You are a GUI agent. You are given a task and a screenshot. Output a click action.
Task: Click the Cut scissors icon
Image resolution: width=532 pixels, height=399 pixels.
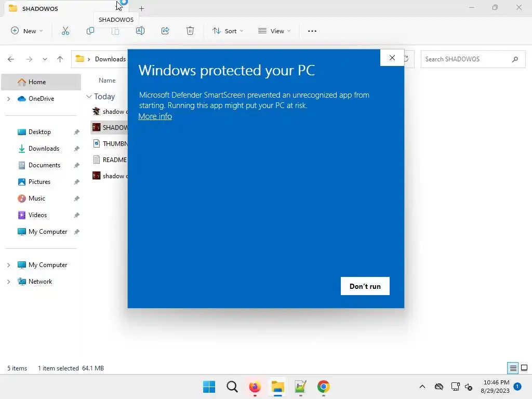click(x=65, y=31)
